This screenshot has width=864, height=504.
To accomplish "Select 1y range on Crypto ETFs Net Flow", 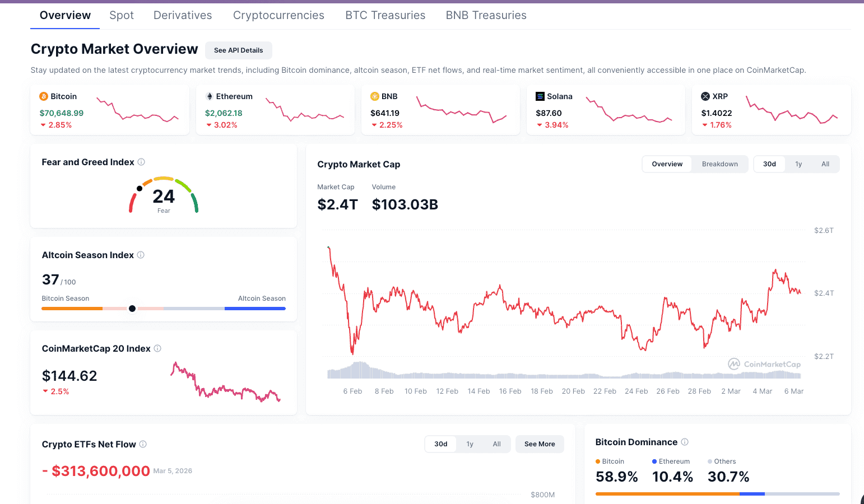I will pos(470,444).
